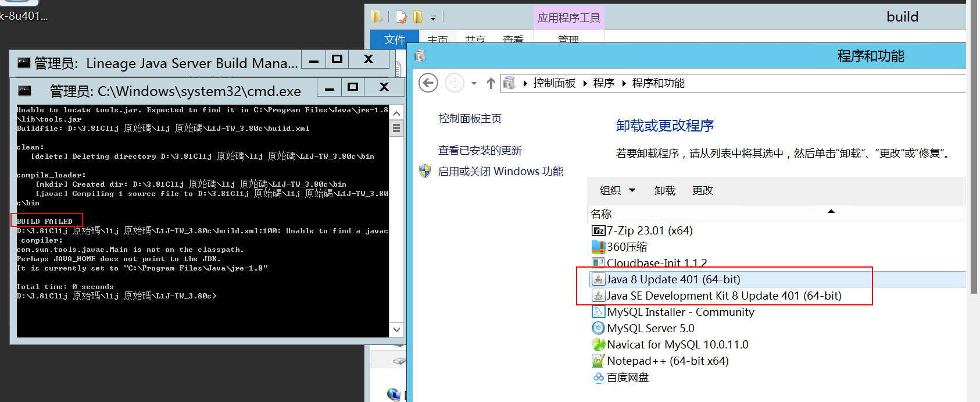
Task: Switch to the 应用程序工具 ribbon tab
Action: point(568,17)
